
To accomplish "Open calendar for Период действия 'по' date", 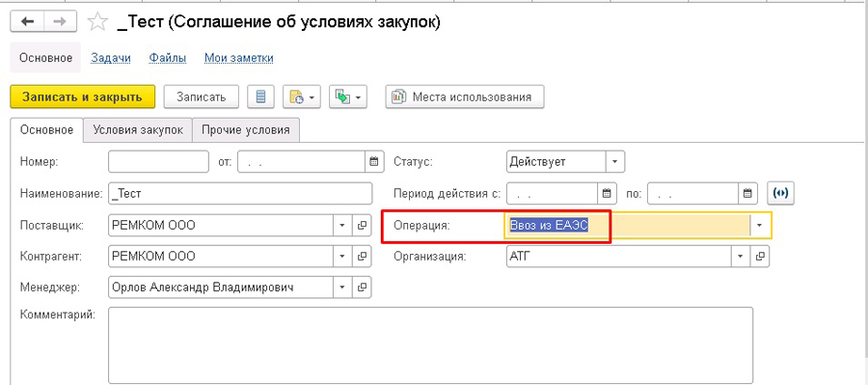I will pos(747,193).
